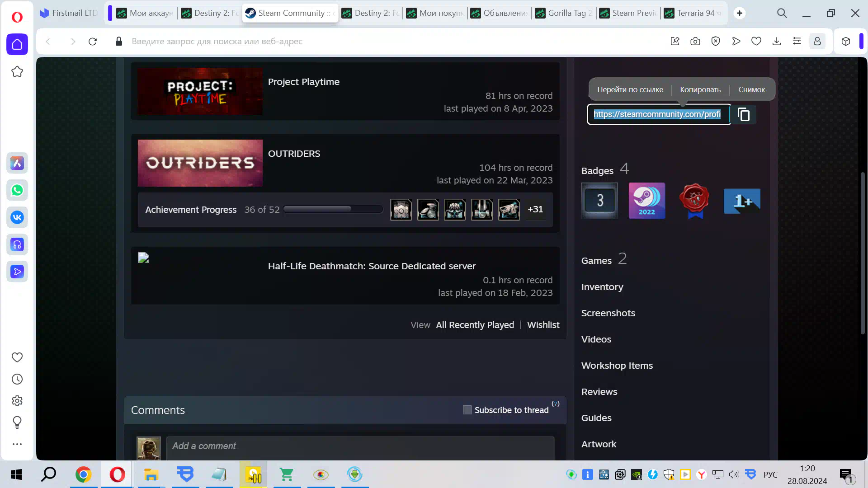Open File Explorer from taskbar

(x=151, y=474)
